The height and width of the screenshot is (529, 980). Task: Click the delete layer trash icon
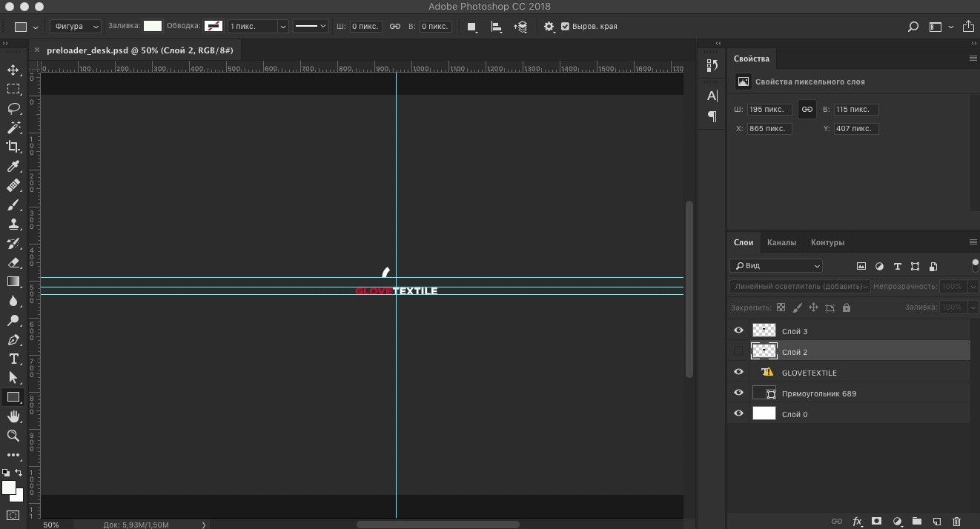956,522
